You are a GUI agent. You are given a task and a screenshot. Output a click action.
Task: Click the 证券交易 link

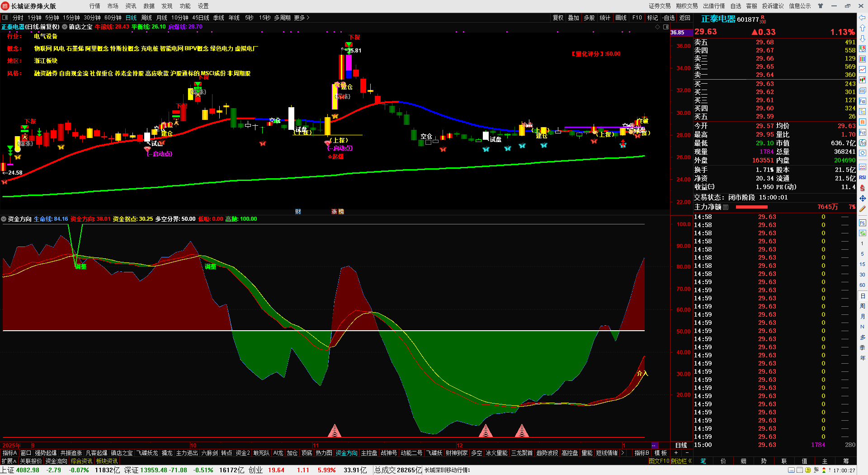coord(660,6)
